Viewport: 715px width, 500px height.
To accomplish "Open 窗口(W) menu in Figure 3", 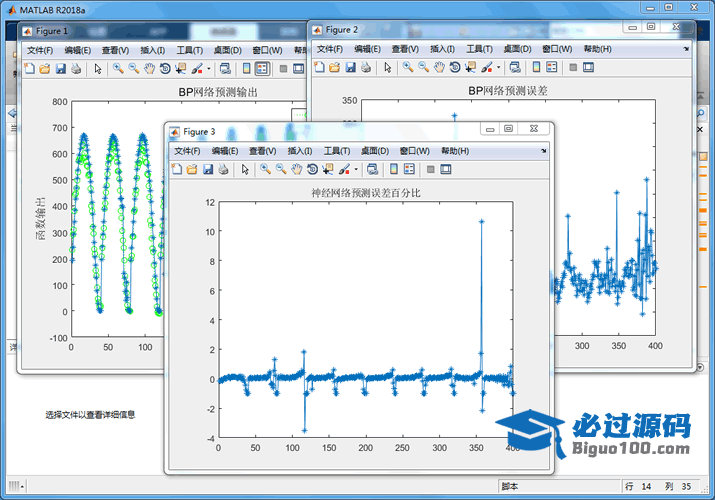I will (414, 151).
